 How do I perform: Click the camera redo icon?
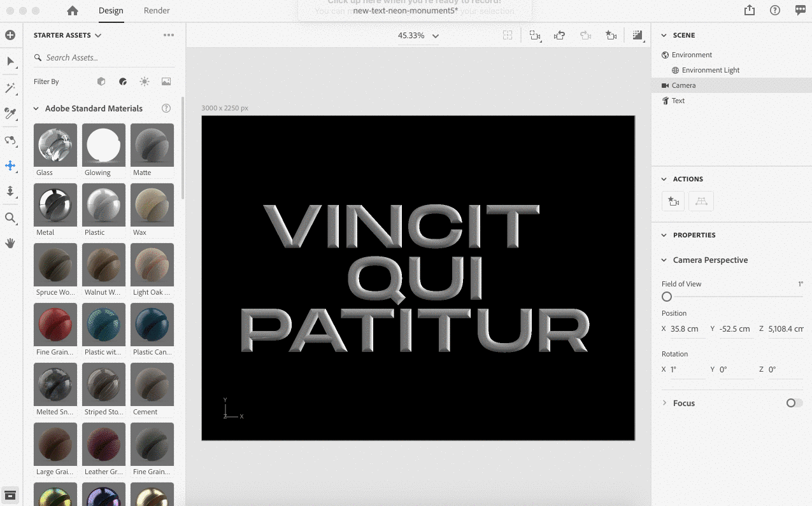point(585,36)
